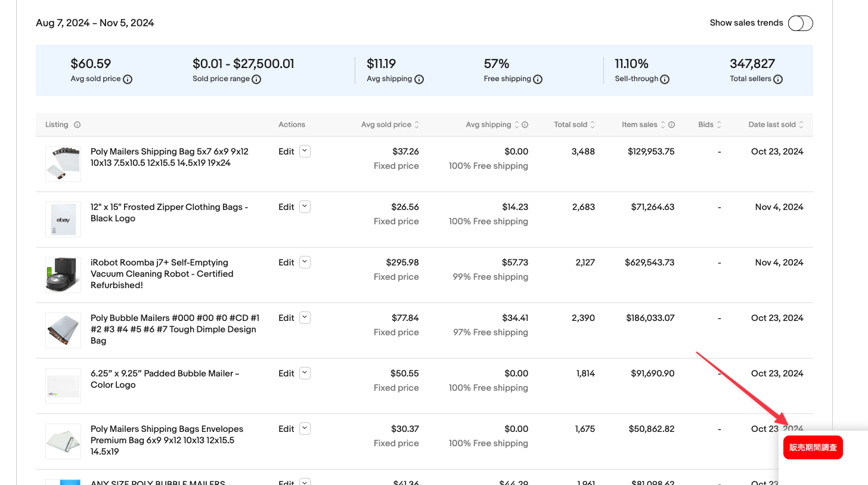Click the $129,953.75 item sales cell
The width and height of the screenshot is (868, 485).
[x=651, y=152]
